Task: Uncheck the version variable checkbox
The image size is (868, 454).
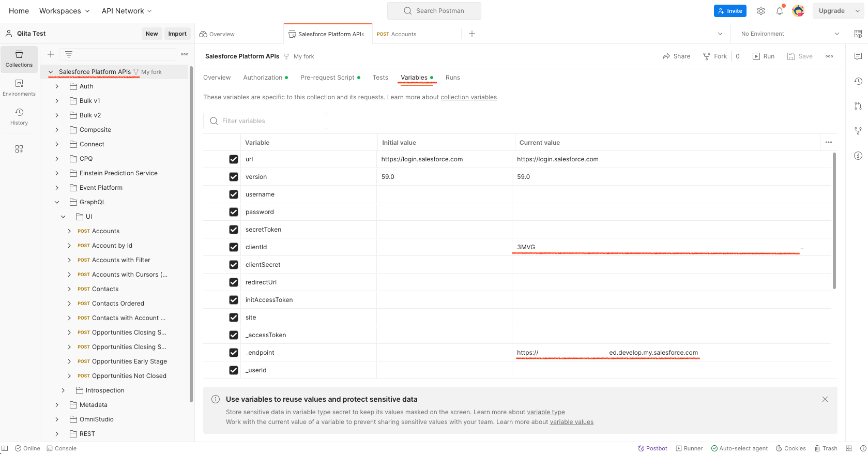Action: coord(234,177)
